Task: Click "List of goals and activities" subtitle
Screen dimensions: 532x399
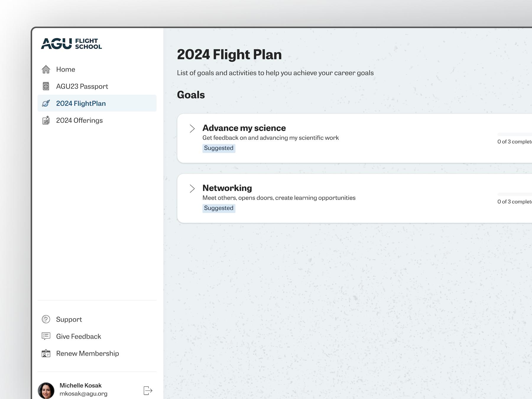Action: [x=275, y=73]
